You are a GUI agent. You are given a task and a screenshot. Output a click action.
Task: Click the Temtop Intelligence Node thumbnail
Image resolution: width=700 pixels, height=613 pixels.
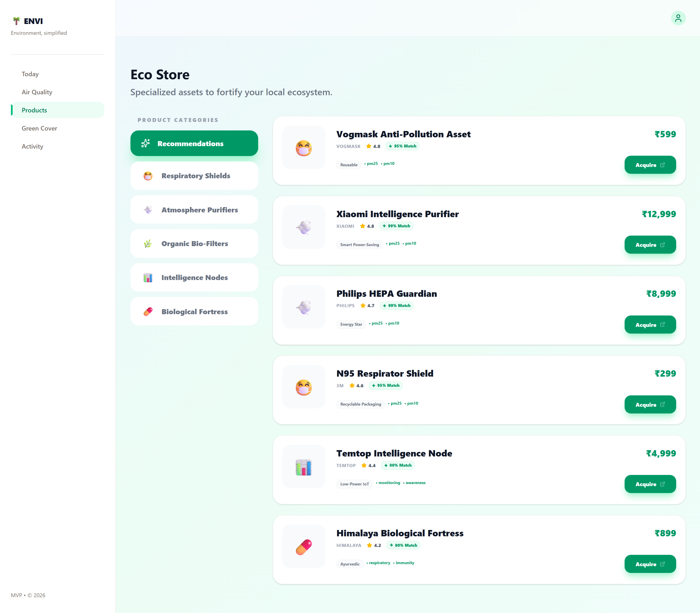(303, 467)
